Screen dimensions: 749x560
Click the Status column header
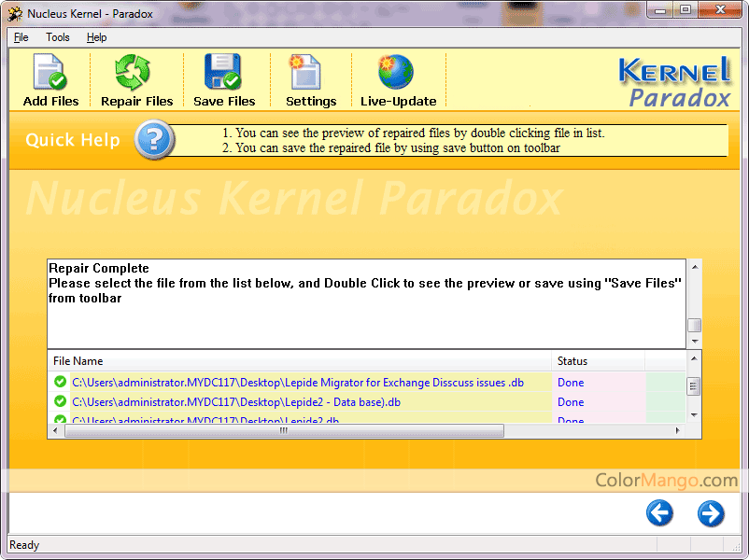tap(573, 361)
